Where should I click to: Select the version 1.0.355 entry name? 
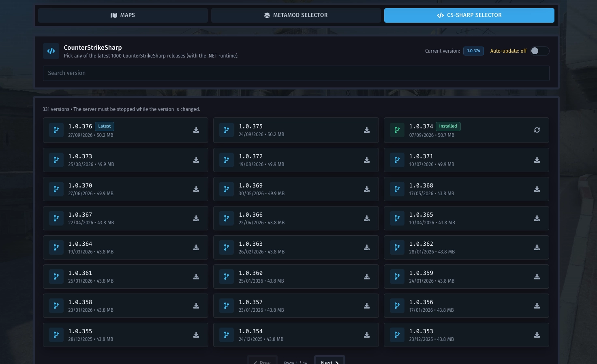coord(80,331)
